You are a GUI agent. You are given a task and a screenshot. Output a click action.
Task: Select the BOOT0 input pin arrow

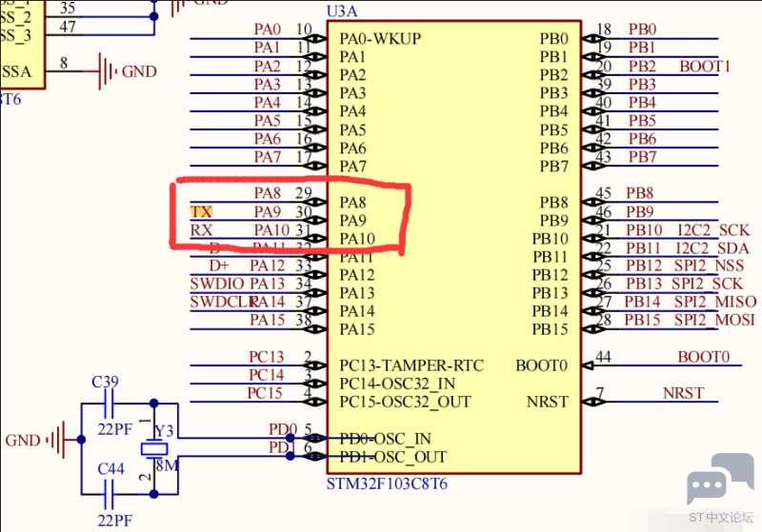588,365
